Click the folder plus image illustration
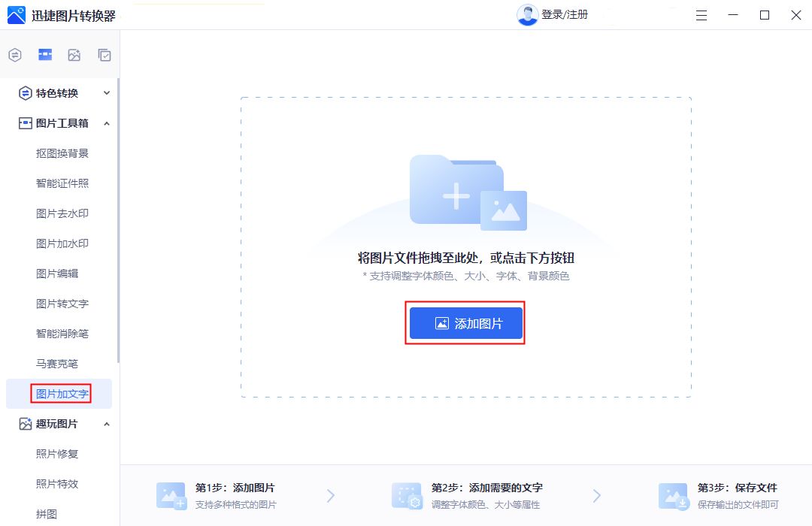 tap(466, 193)
